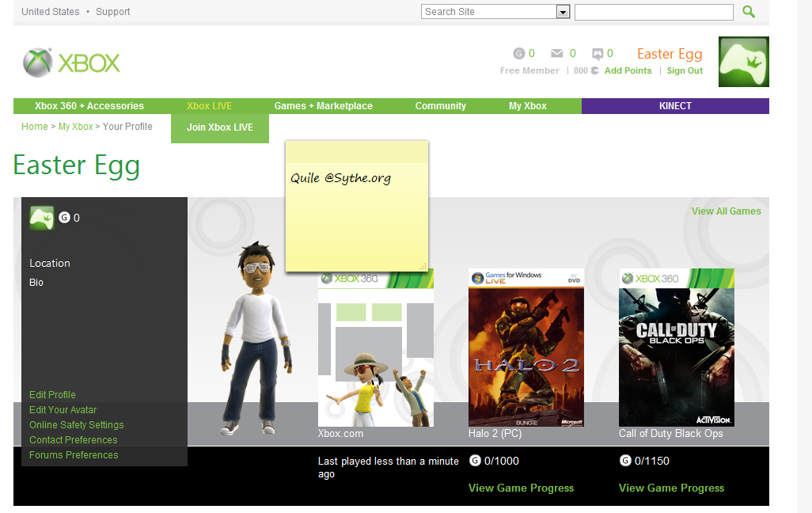The image size is (812, 513).
Task: Click the Gamerscore G icon in header
Action: click(x=519, y=53)
